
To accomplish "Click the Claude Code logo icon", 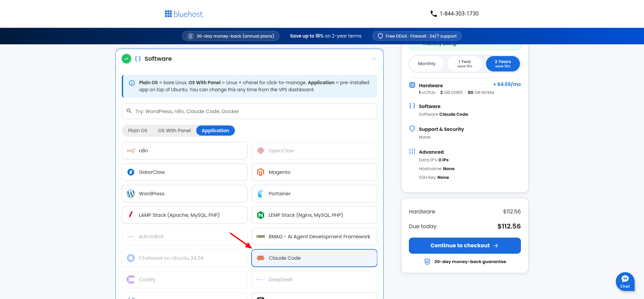I will [261, 258].
